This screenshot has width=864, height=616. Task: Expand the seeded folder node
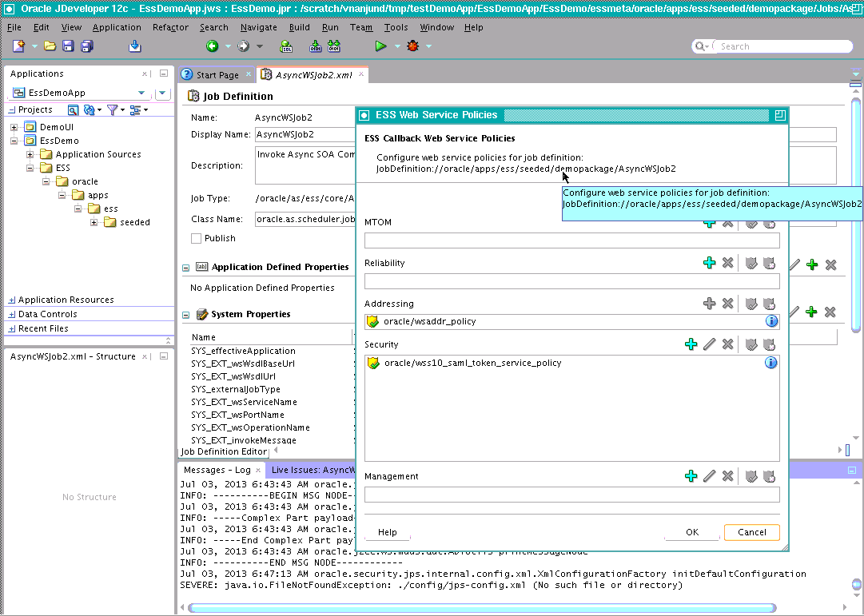coord(94,223)
